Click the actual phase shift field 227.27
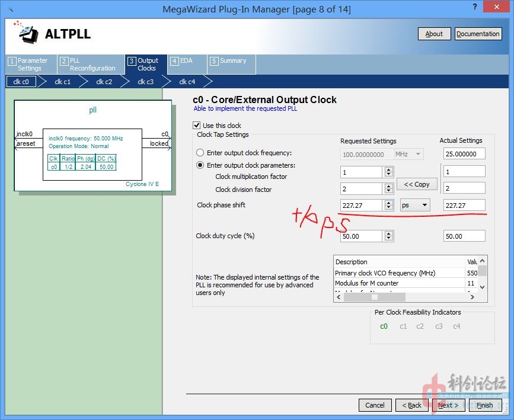514x420 pixels. (x=464, y=205)
